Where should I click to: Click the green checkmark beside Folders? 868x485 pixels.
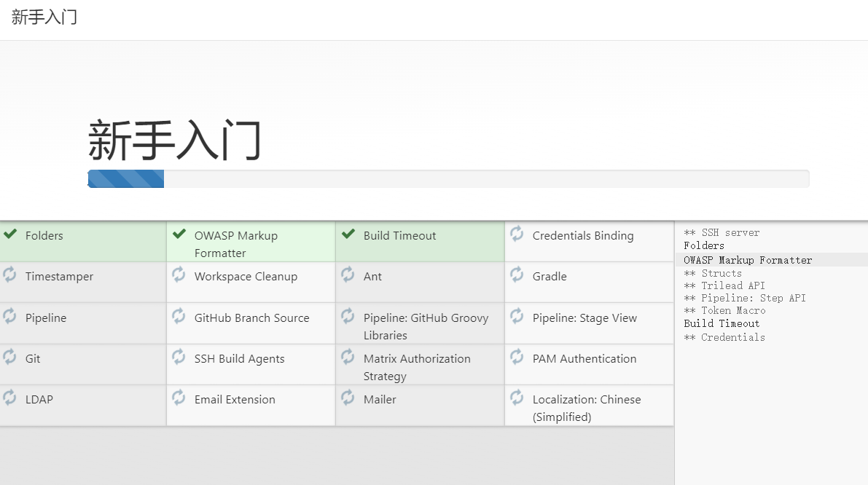pos(10,234)
